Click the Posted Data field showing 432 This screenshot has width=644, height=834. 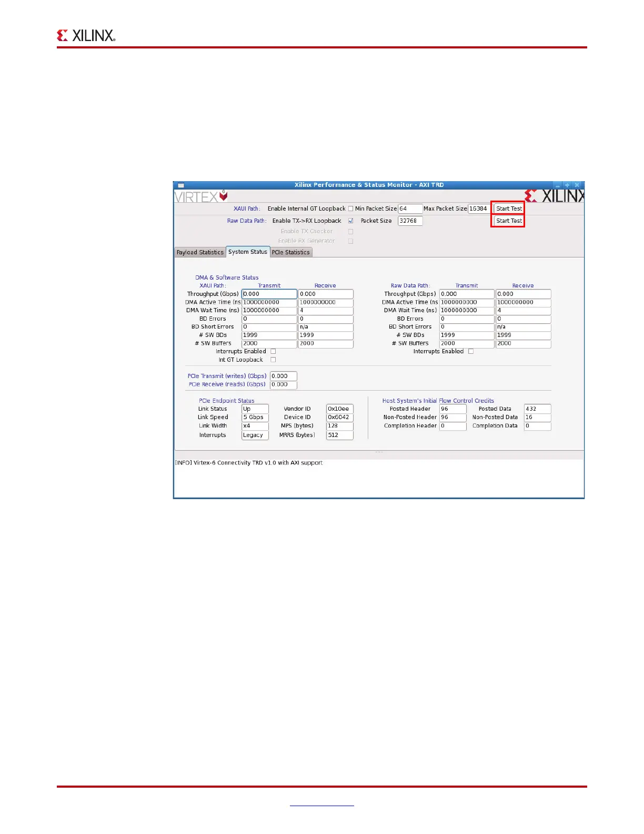coord(538,409)
